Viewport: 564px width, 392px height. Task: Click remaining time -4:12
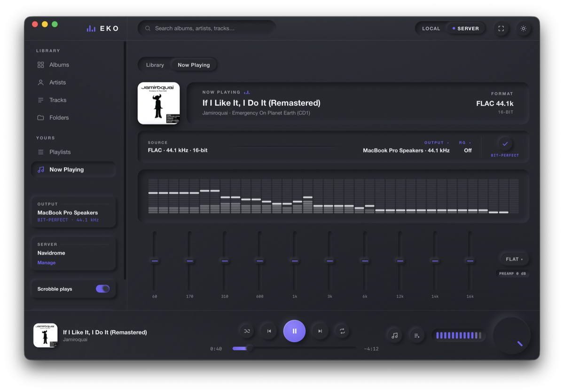371,349
